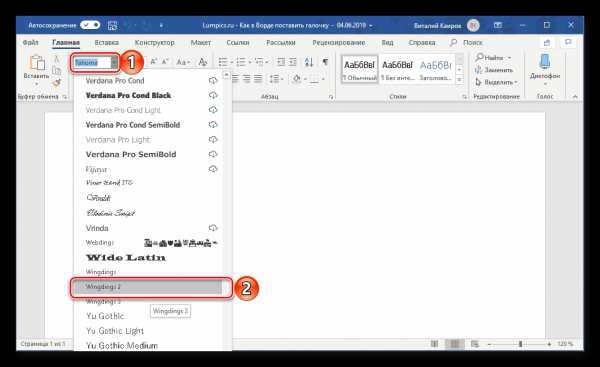Click the bullets list icon

(223, 62)
